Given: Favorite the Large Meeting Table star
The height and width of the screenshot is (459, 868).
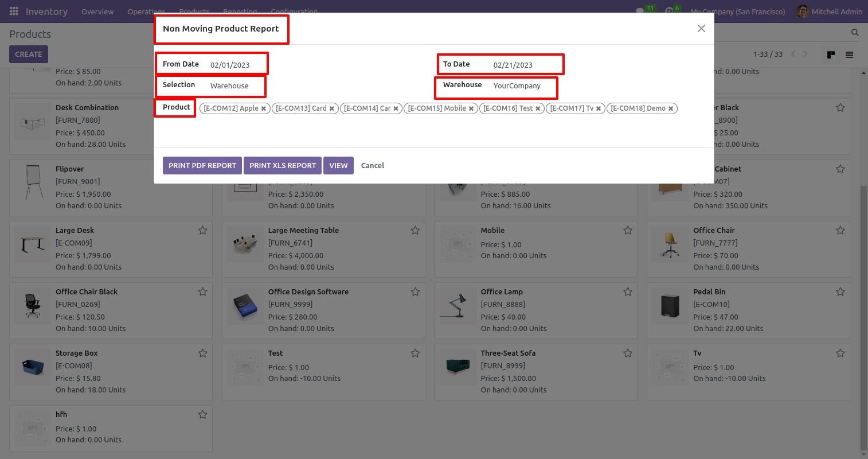Looking at the screenshot, I should (x=415, y=230).
